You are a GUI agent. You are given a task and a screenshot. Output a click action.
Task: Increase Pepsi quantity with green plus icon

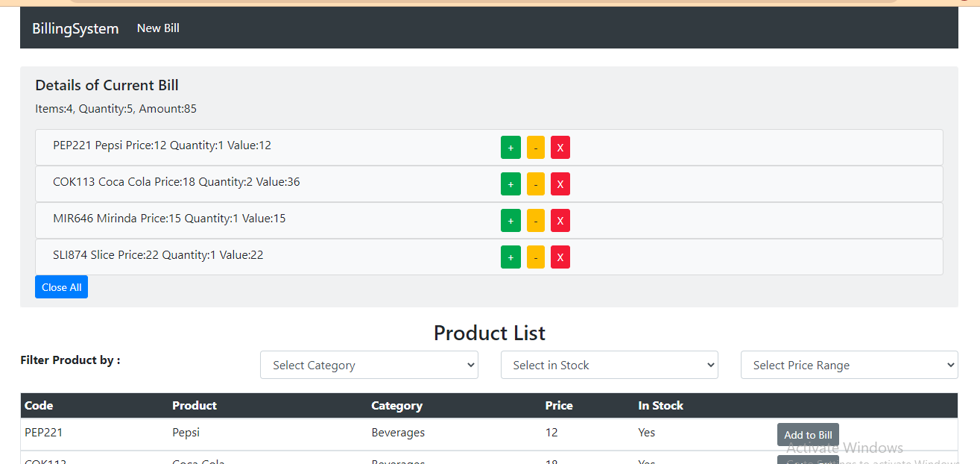coord(510,147)
